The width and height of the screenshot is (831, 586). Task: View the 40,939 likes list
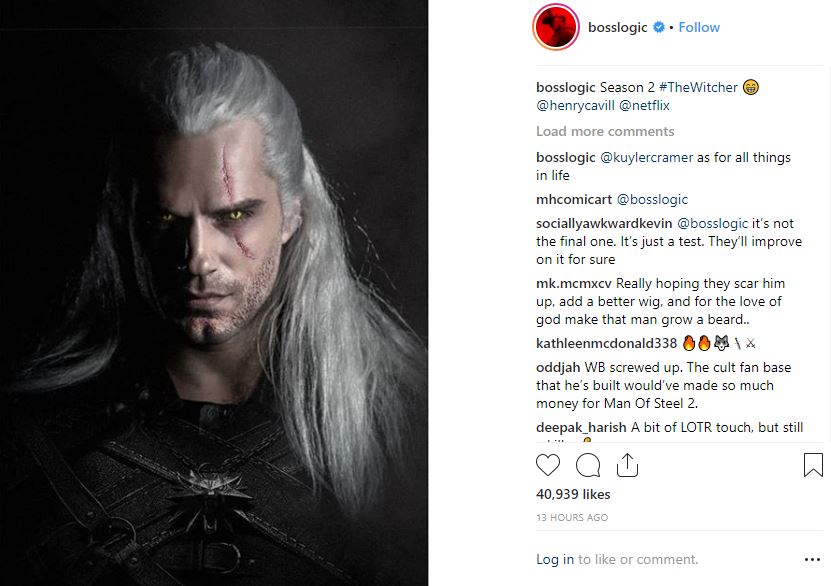tap(573, 494)
